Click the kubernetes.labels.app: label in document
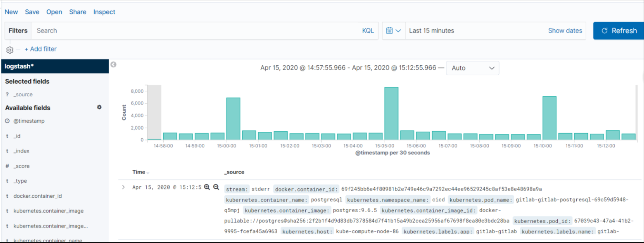644x243 pixels. (438, 231)
